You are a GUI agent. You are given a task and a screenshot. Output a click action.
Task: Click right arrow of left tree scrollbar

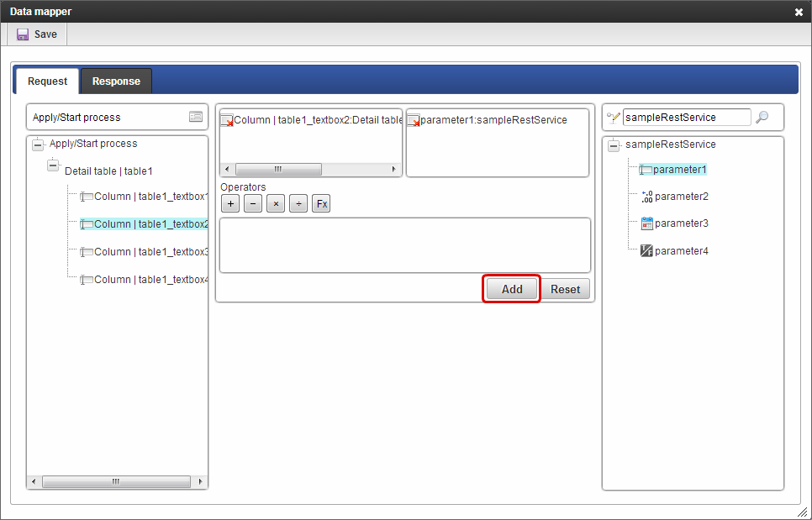click(200, 481)
